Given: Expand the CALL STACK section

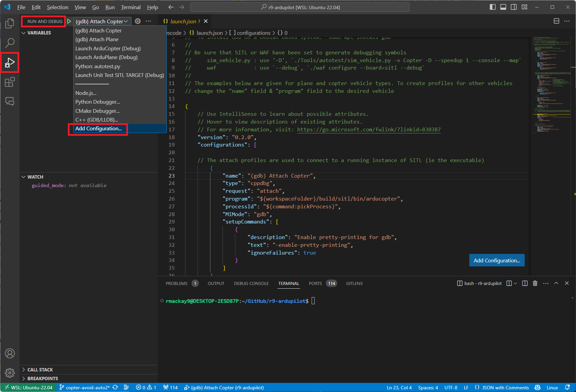Looking at the screenshot, I should point(40,370).
